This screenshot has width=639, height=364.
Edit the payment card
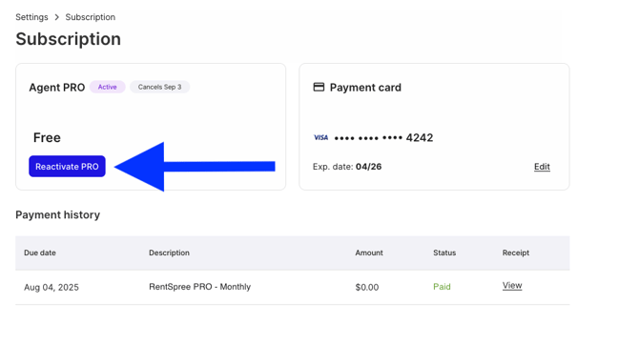542,167
